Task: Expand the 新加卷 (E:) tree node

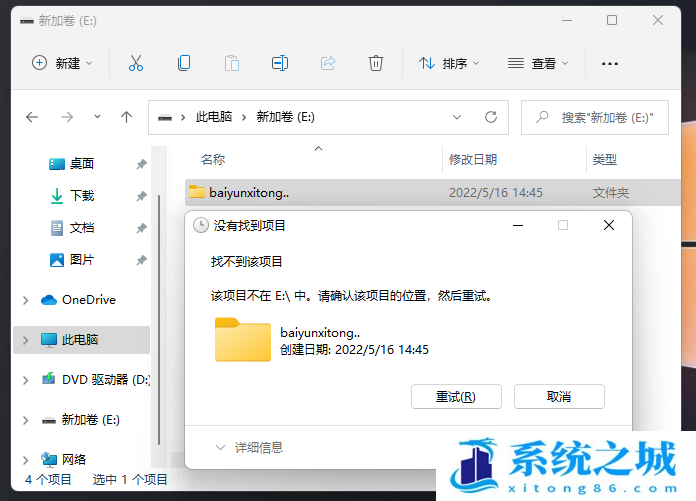Action: (x=25, y=420)
